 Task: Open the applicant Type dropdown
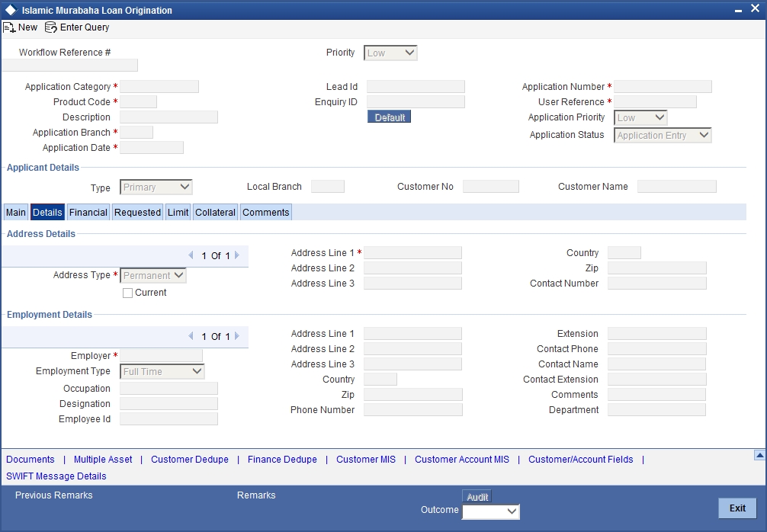[x=156, y=187]
